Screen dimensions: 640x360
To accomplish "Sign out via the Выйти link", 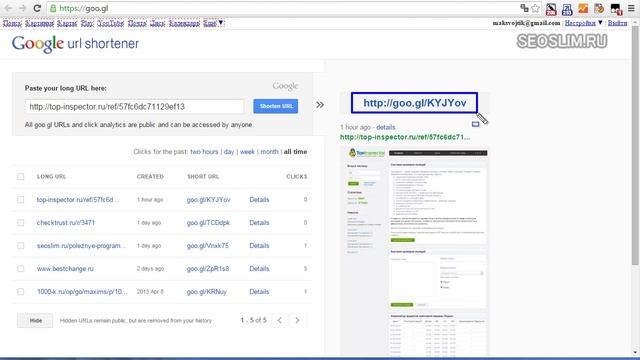I will pyautogui.click(x=617, y=23).
